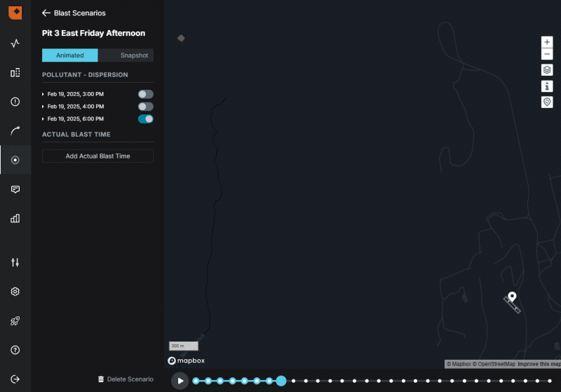This screenshot has height=392, width=561.
Task: Enable the Feb 19, 4:00 PM dispersion toggle
Action: [145, 107]
